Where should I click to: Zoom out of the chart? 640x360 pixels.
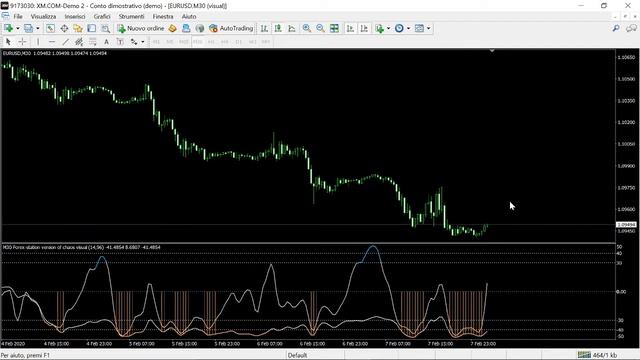point(320,28)
